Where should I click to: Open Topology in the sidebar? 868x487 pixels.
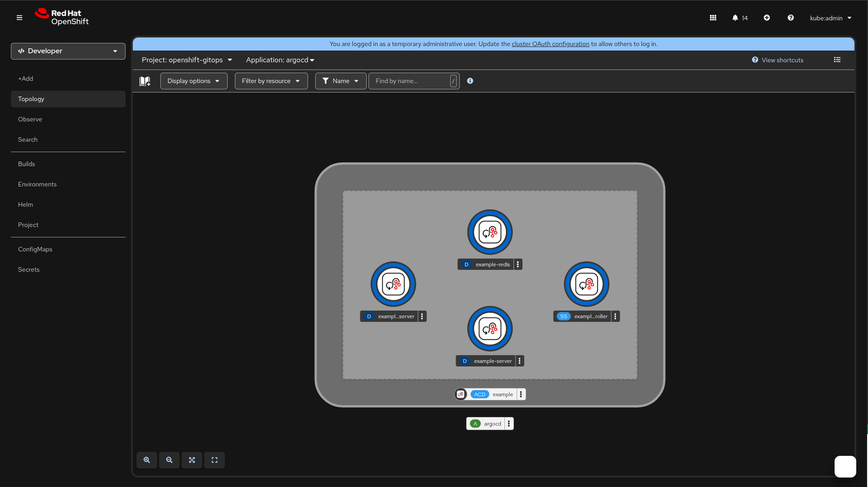click(68, 99)
